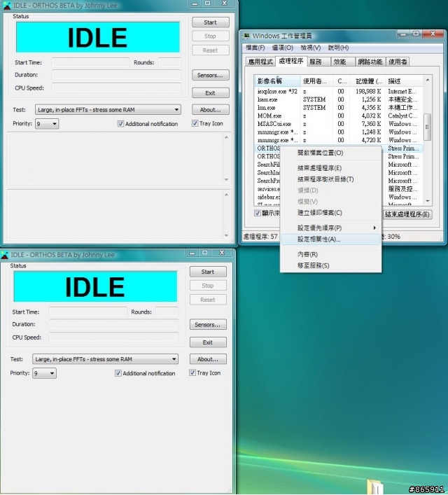448x495 pixels.
Task: Exit the upper ORTHOS window
Action: pyautogui.click(x=210, y=93)
